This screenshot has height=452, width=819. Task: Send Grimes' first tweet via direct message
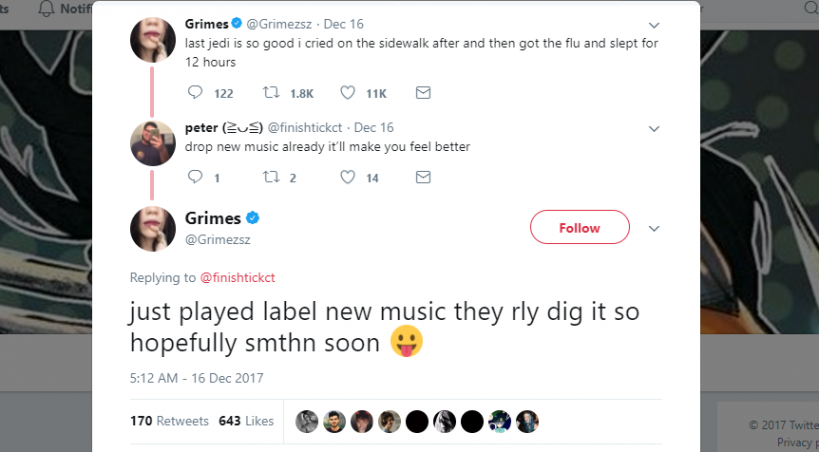[x=423, y=92]
